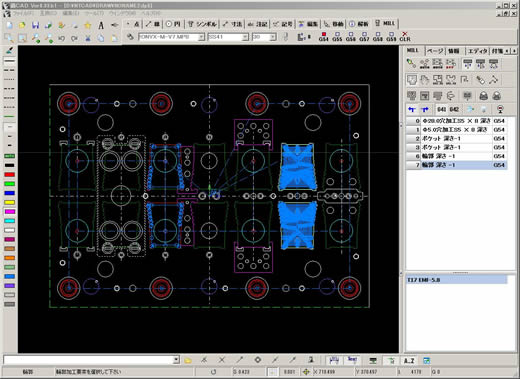
Task: Open the 点 point tool group
Action: point(133,24)
